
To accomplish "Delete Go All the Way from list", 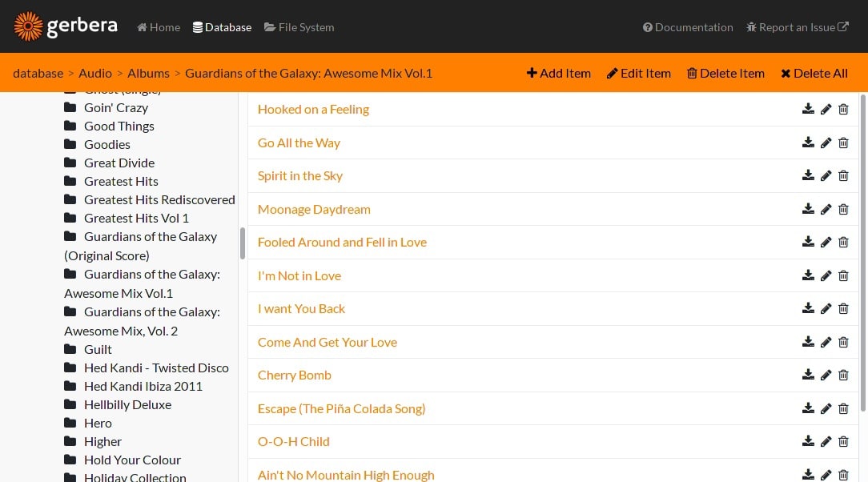I will [x=843, y=143].
